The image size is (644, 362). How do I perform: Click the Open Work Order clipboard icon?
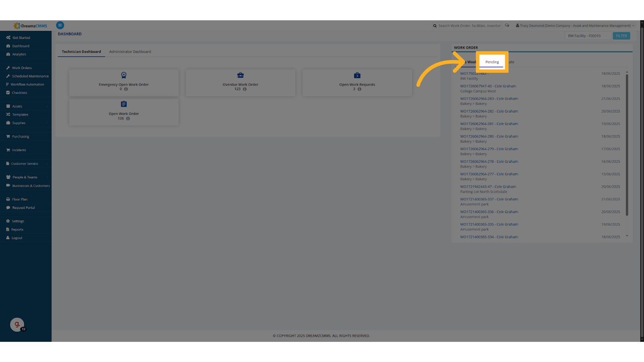pyautogui.click(x=124, y=104)
